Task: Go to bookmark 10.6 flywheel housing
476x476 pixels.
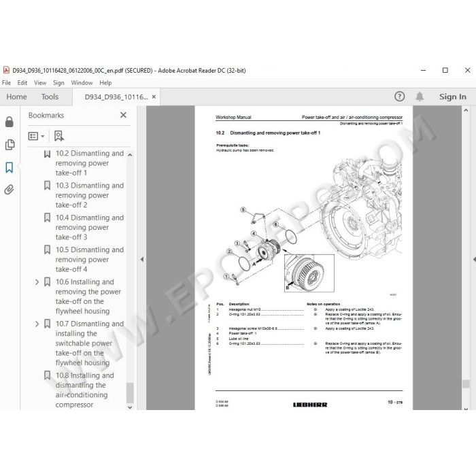Action: click(x=88, y=296)
